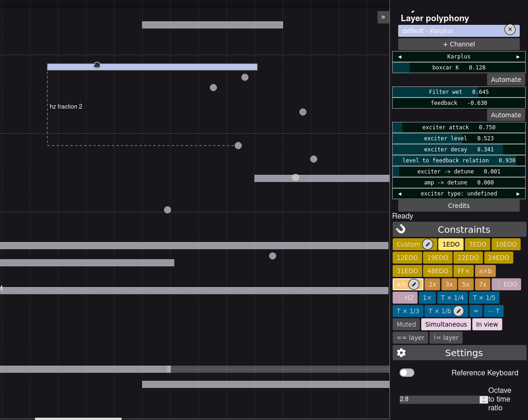This screenshot has height=420, width=528.
Task: Step the Octave to time ratio spinner
Action: (484, 399)
